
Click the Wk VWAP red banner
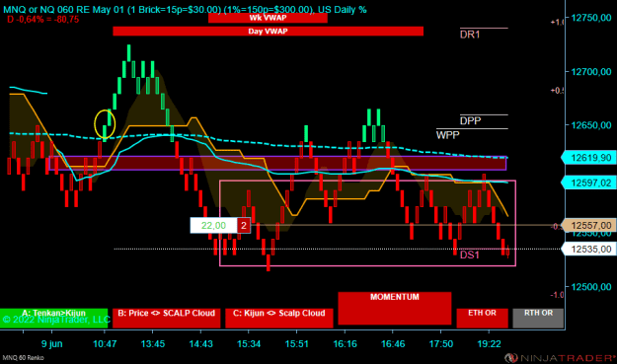point(268,18)
